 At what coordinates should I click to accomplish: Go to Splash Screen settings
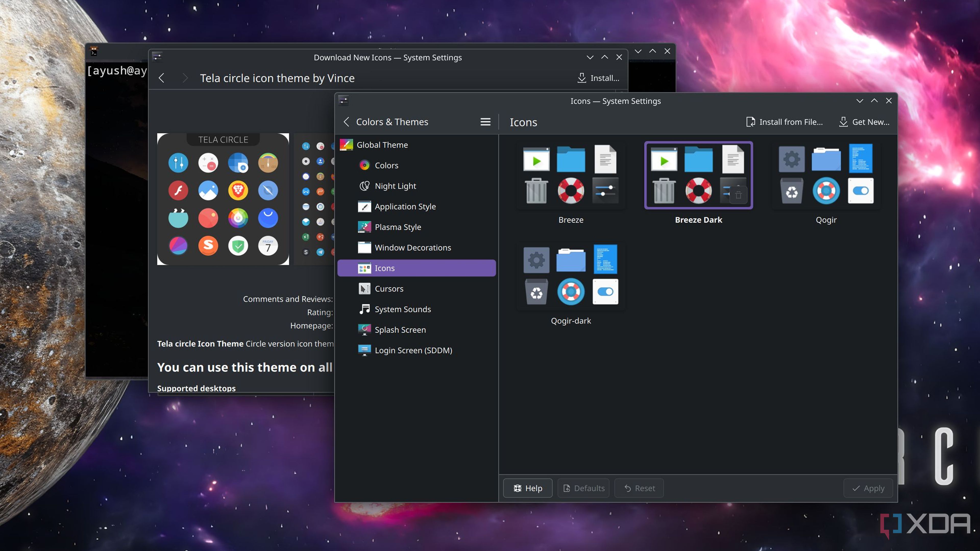point(416,330)
